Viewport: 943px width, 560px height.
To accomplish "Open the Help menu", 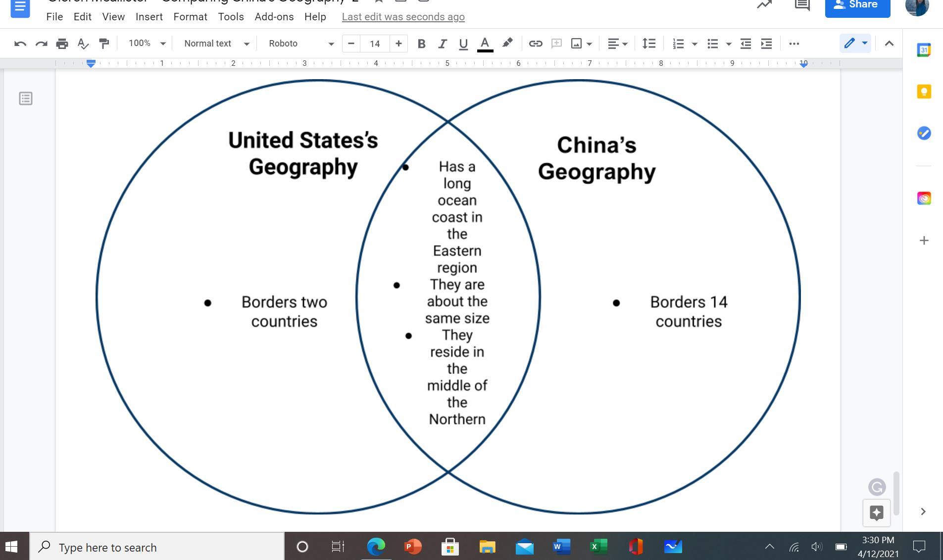I will [315, 17].
